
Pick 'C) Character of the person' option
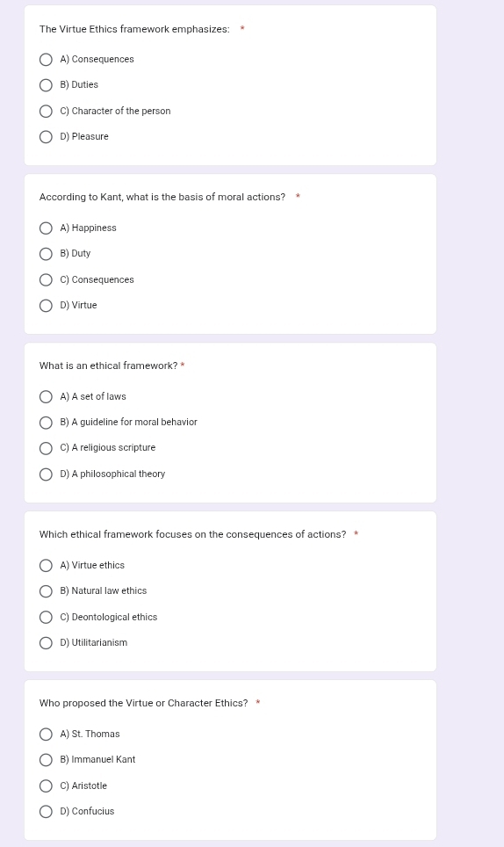(x=46, y=112)
